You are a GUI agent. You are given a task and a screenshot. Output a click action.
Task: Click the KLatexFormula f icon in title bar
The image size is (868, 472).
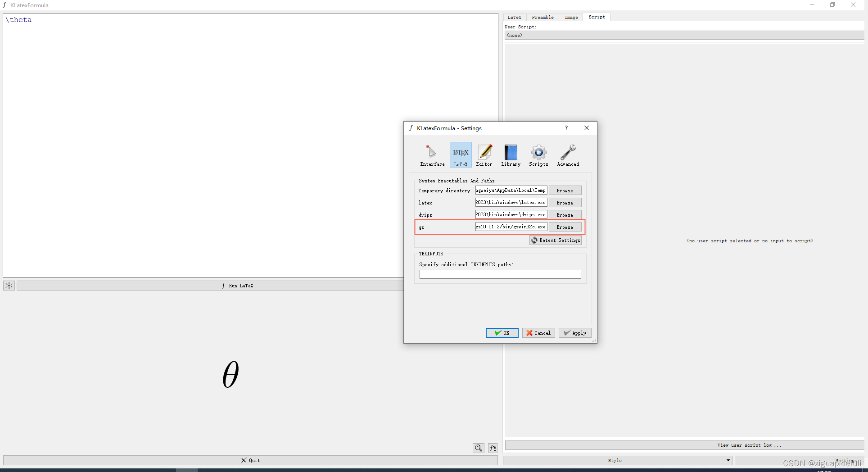click(x=5, y=5)
